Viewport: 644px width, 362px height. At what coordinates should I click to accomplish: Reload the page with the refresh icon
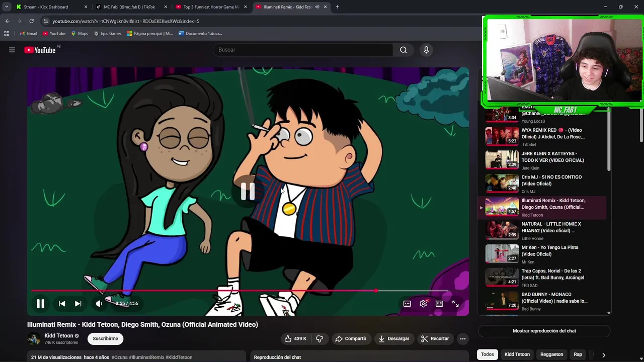pyautogui.click(x=31, y=21)
